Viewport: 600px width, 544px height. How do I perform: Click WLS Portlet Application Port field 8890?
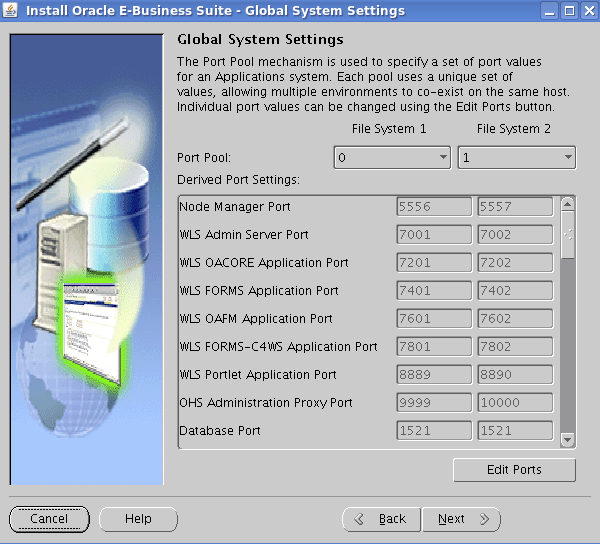[x=515, y=375]
